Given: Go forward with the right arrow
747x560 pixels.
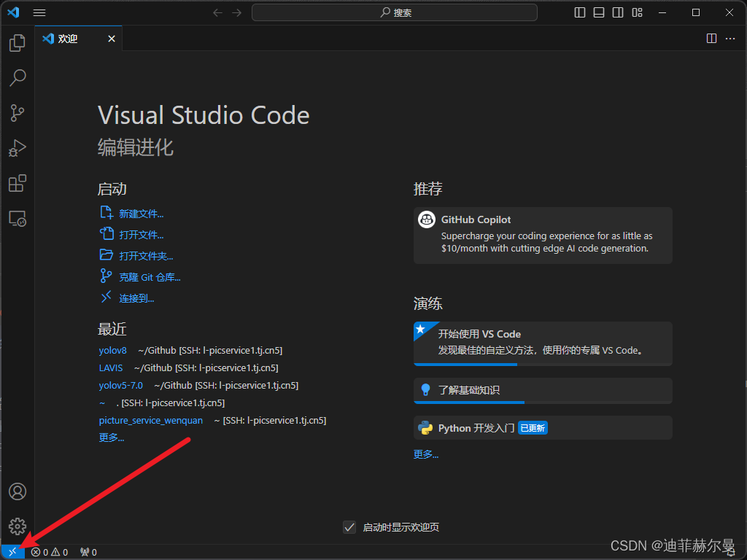Looking at the screenshot, I should [237, 13].
